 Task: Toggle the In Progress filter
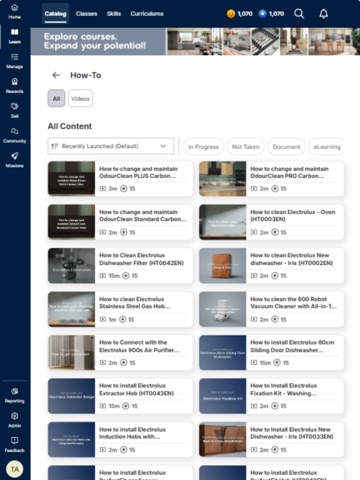(x=203, y=147)
